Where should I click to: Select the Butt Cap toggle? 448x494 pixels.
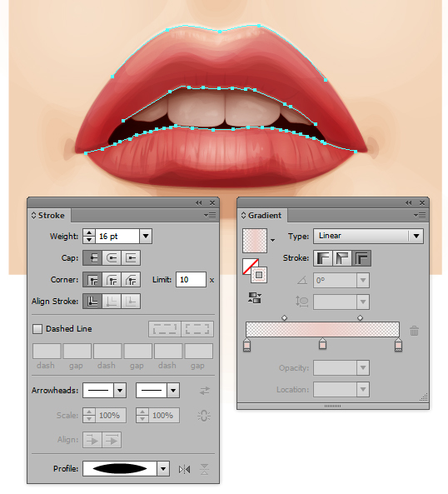tap(92, 258)
